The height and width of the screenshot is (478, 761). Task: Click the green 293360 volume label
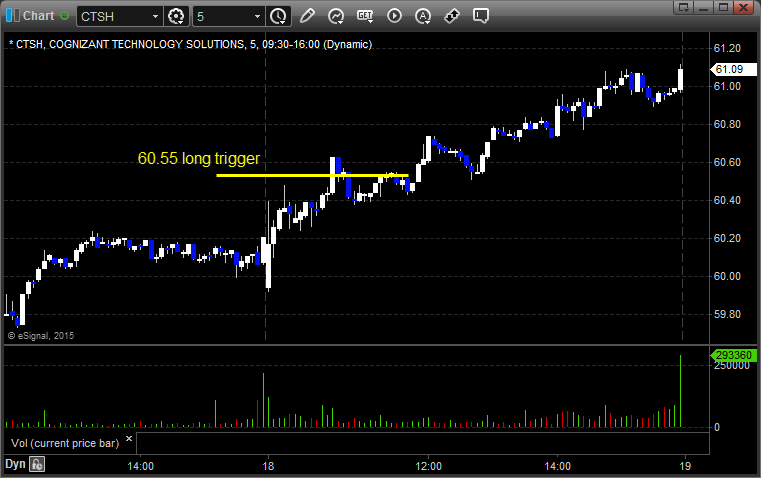(x=731, y=355)
